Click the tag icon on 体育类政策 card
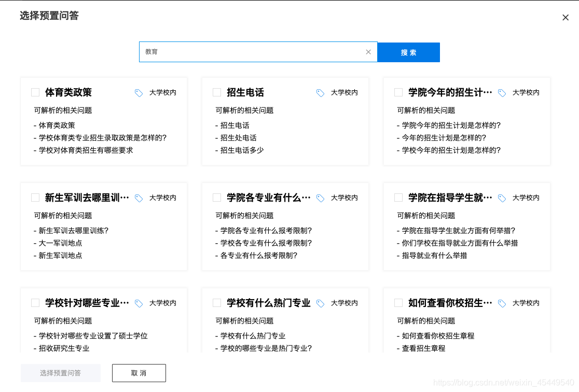579x392 pixels. coord(139,93)
